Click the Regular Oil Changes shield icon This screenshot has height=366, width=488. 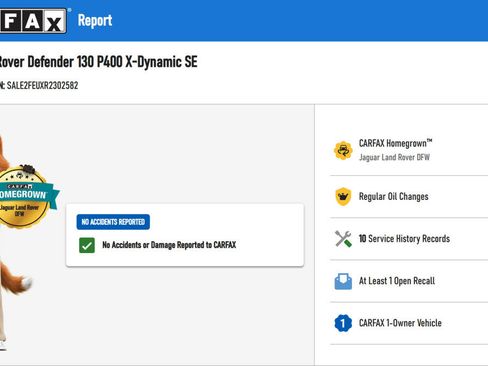click(x=343, y=196)
